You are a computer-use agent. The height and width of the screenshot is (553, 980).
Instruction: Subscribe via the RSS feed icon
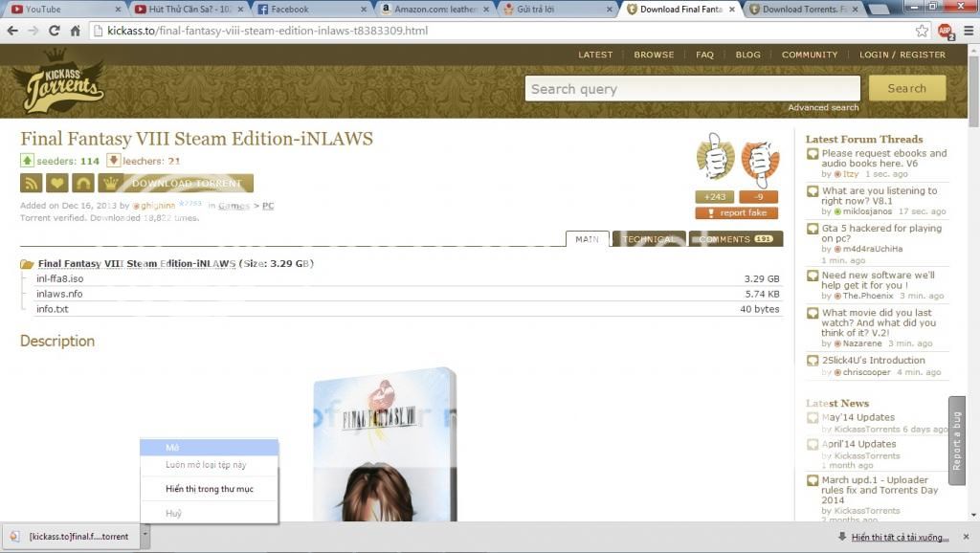32,183
